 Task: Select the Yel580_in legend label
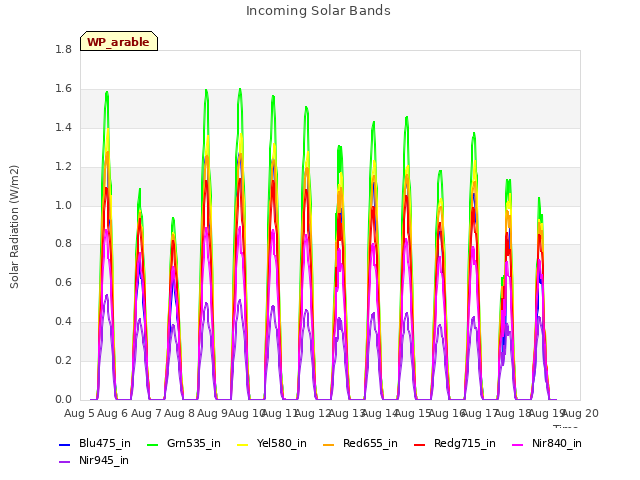282,443
